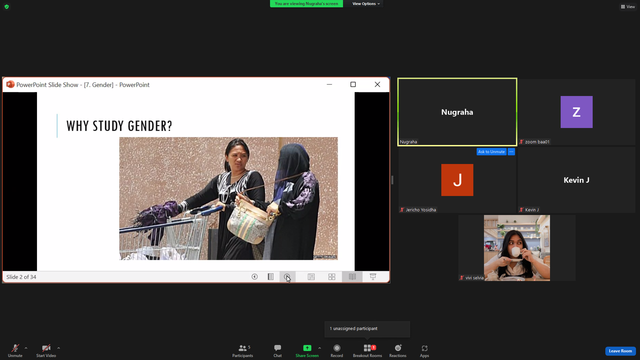Click the PowerPoint previous slide button
Viewport: 640px width, 360px height.
click(254, 277)
